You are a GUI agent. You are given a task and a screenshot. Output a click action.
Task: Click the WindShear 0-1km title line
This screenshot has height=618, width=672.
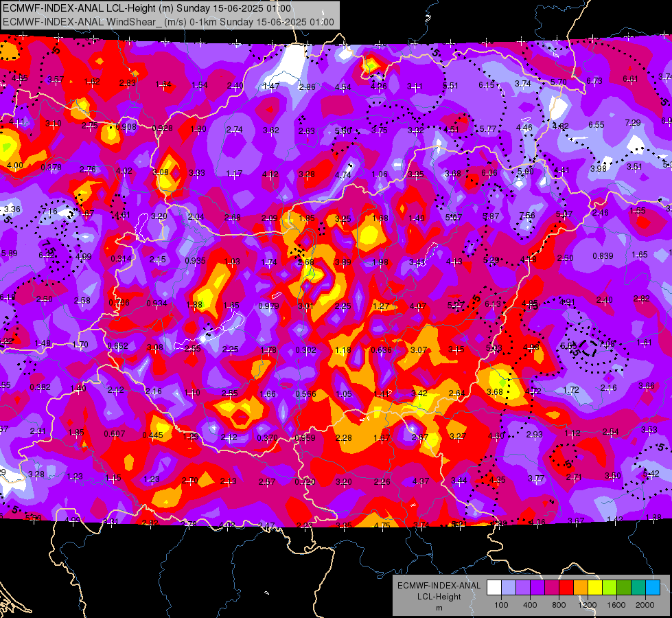click(168, 22)
